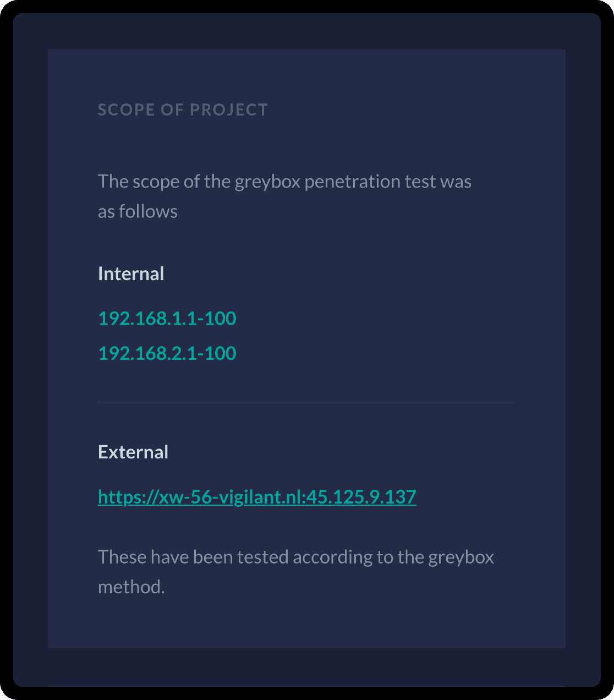
Task: Open the 192.168.1.1-100 IP range
Action: coord(167,318)
